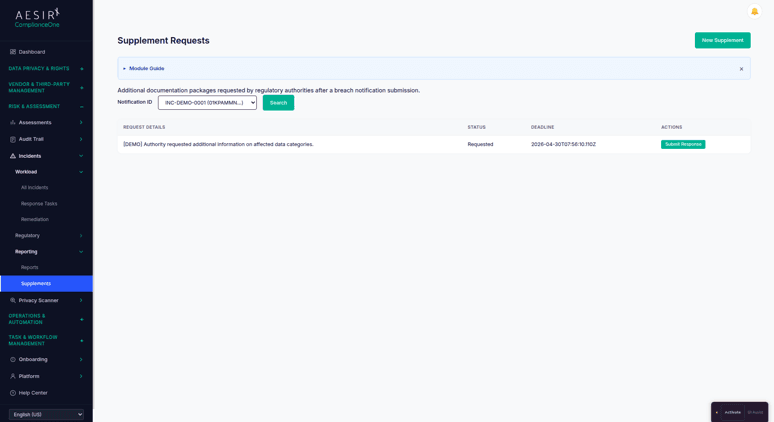Click the '[DEMO] Authority requested additional information' row text
The height and width of the screenshot is (422, 774).
tap(218, 144)
